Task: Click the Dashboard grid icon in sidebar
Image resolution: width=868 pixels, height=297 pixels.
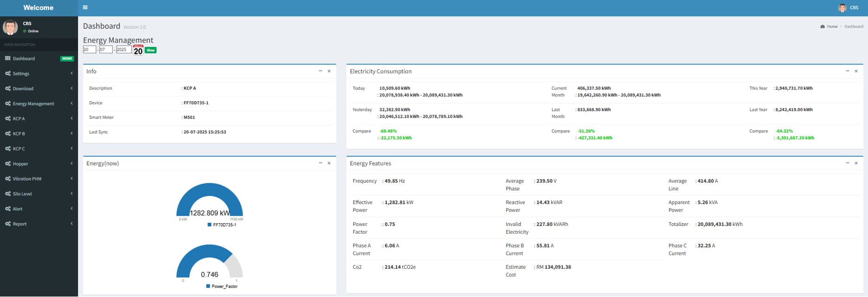Action: click(7, 58)
